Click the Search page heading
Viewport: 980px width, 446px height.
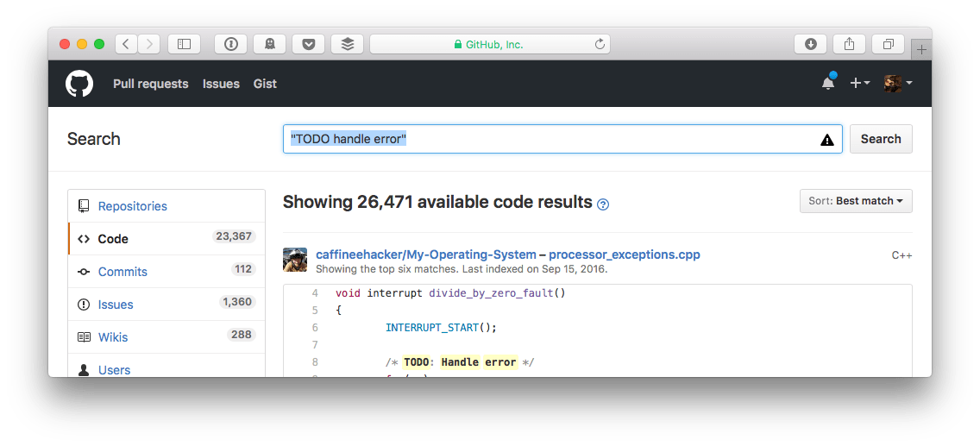(94, 139)
